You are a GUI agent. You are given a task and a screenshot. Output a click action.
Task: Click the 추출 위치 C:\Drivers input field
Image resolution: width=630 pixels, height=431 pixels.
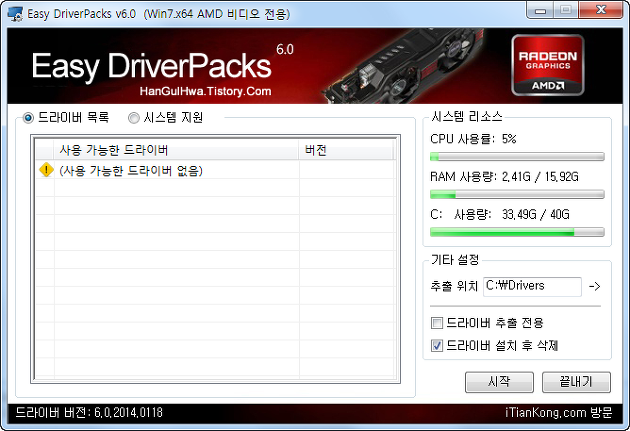tap(532, 286)
